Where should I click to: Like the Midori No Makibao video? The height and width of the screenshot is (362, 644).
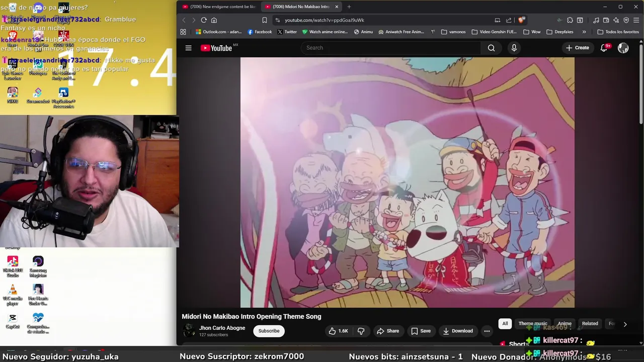[338, 331]
